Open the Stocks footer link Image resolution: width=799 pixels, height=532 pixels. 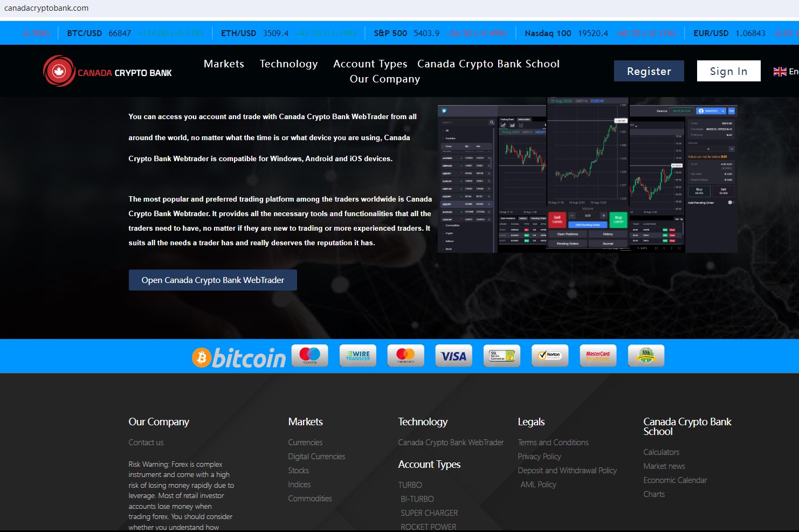[298, 471]
